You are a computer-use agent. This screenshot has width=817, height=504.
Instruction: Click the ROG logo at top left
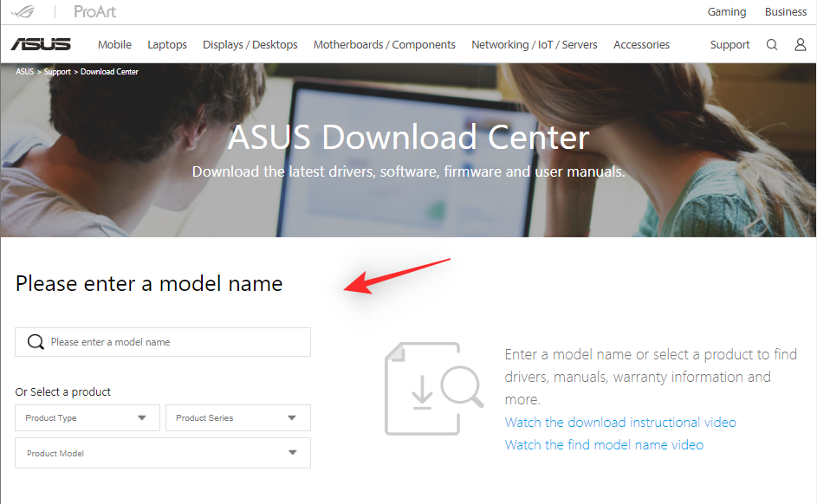[26, 11]
